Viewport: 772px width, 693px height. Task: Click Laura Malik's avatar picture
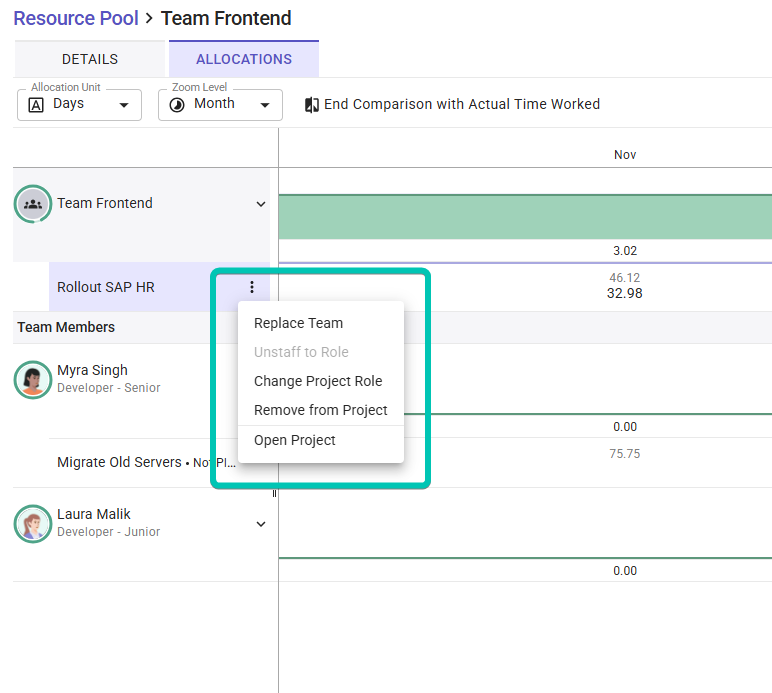point(33,524)
